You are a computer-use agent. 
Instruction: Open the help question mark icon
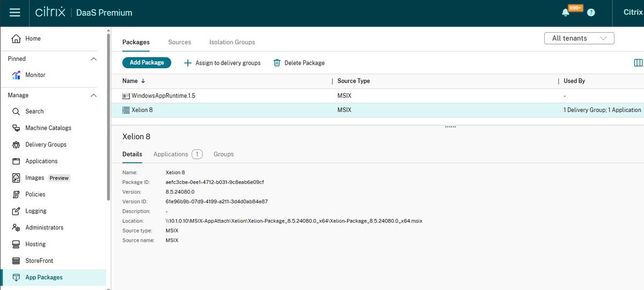pos(591,12)
